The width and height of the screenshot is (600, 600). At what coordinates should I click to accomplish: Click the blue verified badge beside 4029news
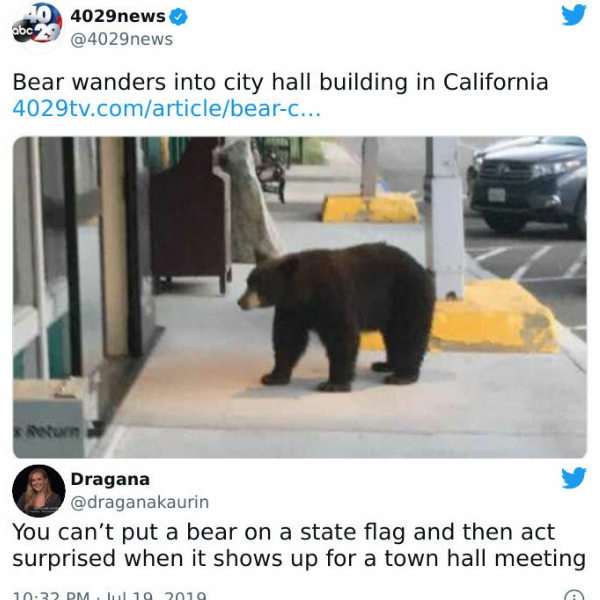pyautogui.click(x=178, y=17)
